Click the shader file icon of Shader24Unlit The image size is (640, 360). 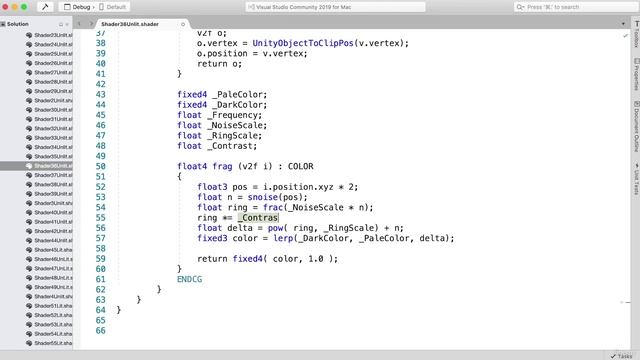[29, 44]
